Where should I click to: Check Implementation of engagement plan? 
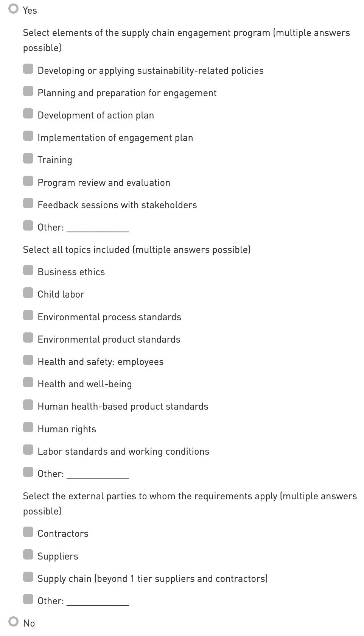28,136
